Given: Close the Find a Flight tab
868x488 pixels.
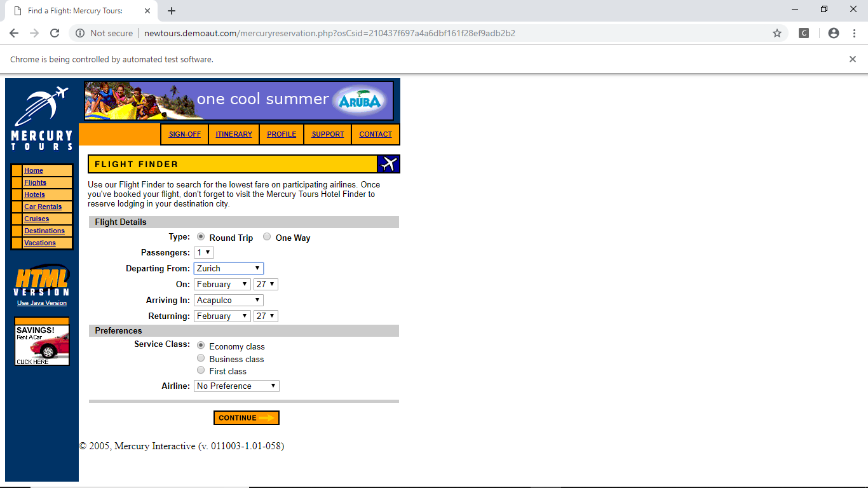Looking at the screenshot, I should coord(147,11).
